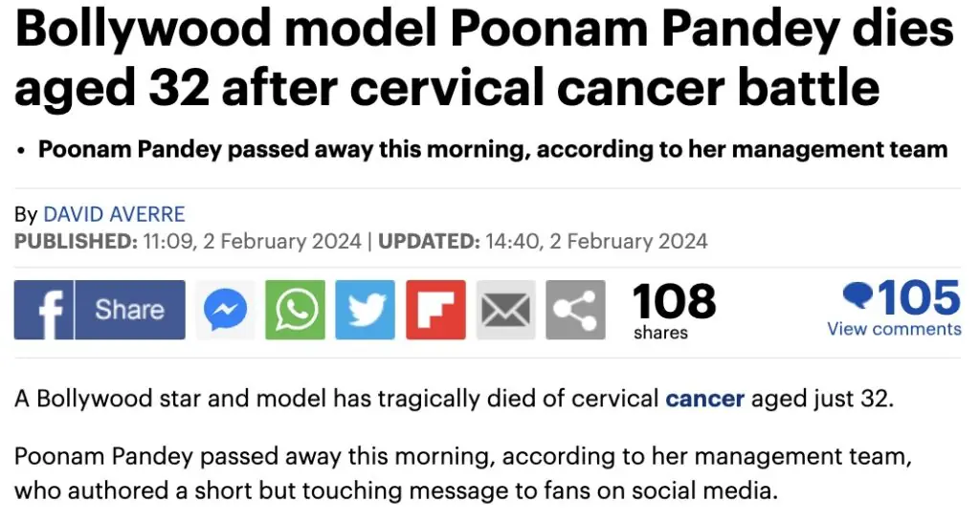The image size is (980, 523).
Task: Send the article by email icon
Action: point(506,310)
